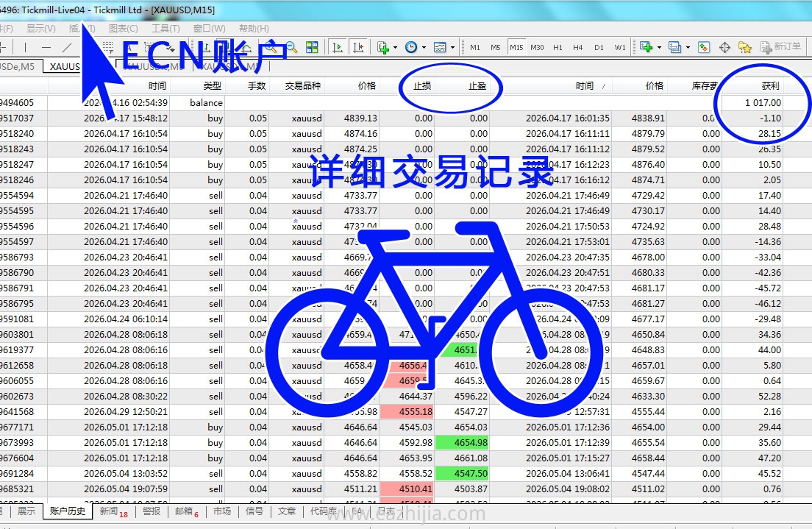
Task: Click the profiles icon
Action: tap(674, 47)
